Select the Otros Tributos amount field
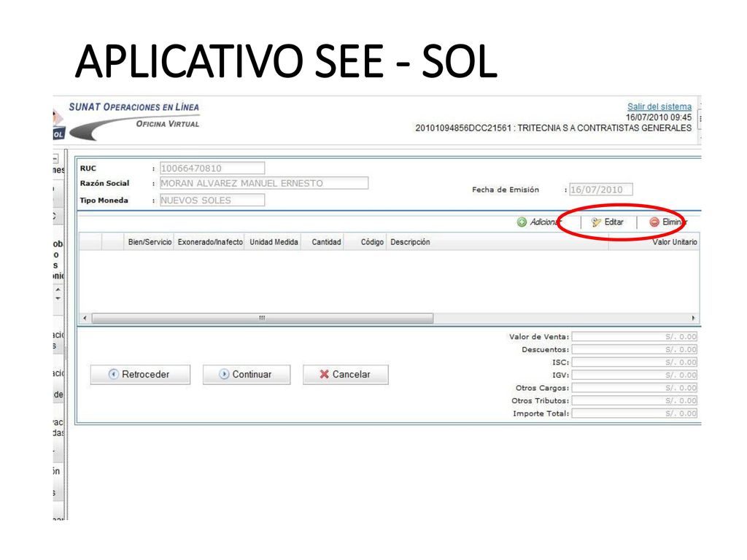747x560 pixels. (x=635, y=401)
